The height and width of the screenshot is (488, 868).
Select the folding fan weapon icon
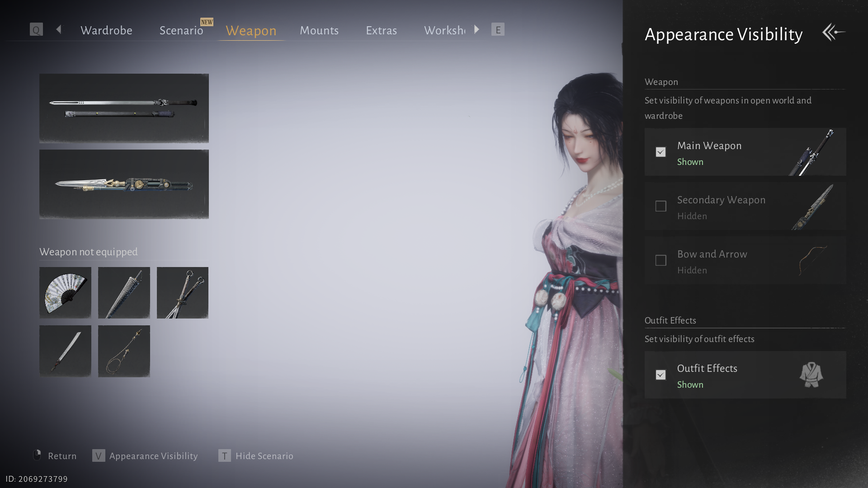point(65,292)
